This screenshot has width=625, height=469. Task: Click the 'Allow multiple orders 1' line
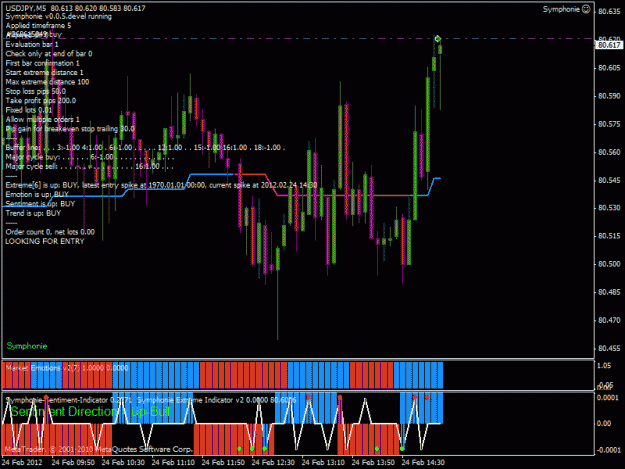coord(42,120)
